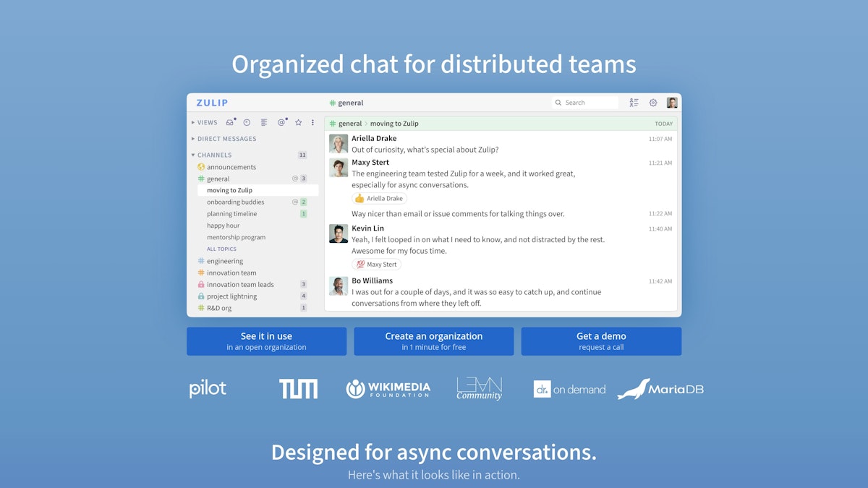
Task: Click the dr. on demand logo
Action: point(569,389)
